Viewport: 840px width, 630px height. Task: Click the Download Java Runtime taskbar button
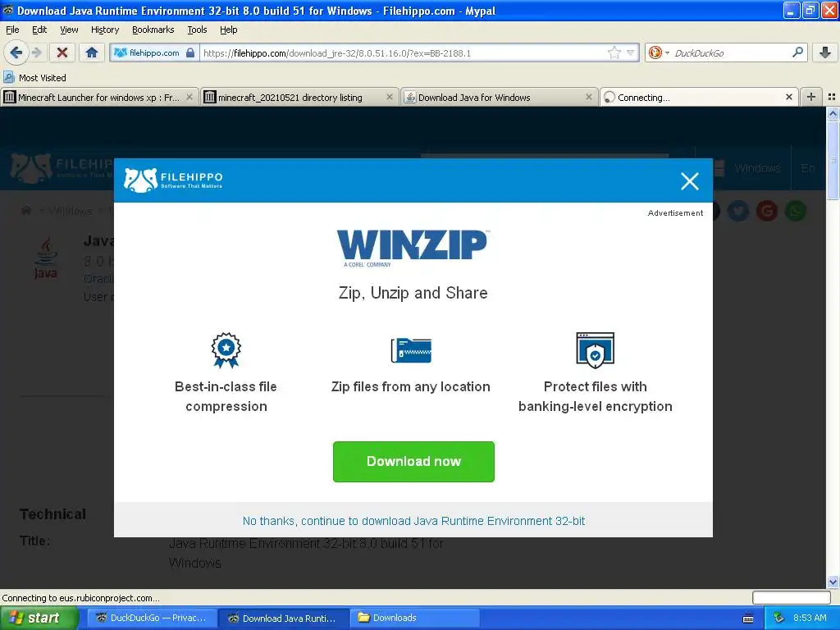pos(283,618)
